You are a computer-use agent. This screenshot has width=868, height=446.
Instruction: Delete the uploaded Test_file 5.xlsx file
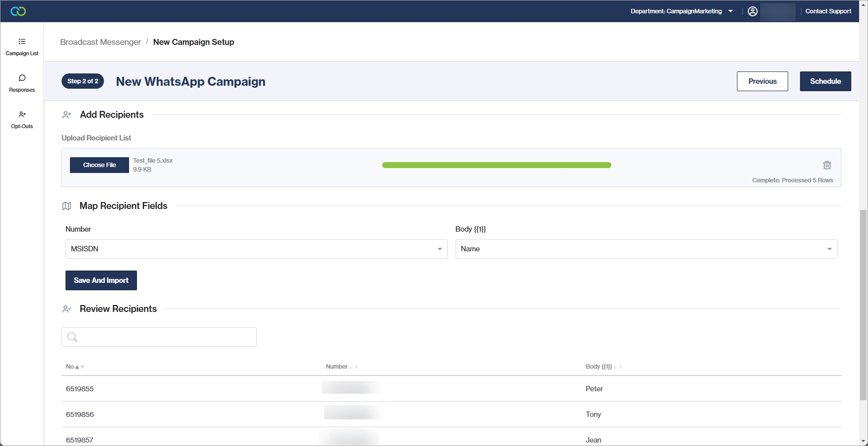827,165
